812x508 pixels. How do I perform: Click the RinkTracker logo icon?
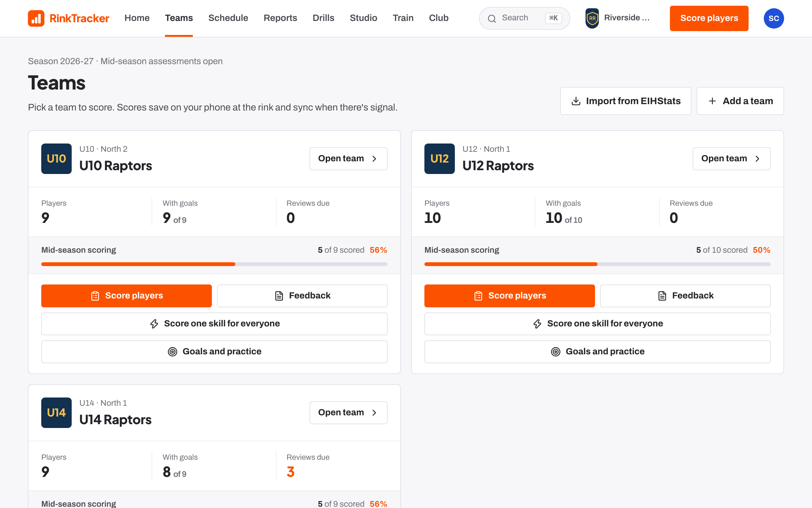[x=36, y=18]
